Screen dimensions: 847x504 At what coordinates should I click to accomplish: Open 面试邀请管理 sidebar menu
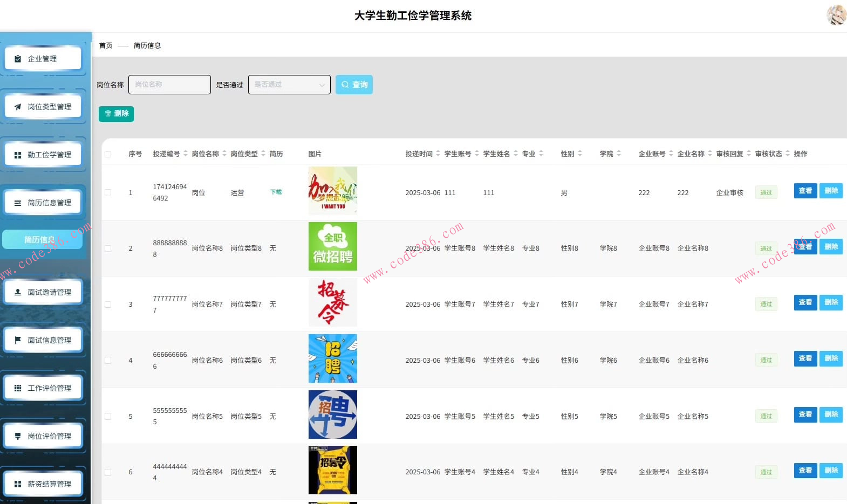click(43, 292)
